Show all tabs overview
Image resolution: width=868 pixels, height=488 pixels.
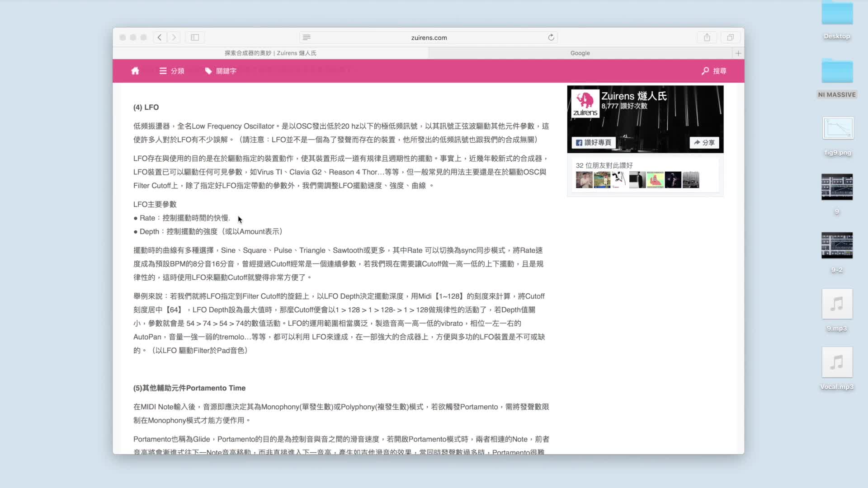click(x=730, y=38)
